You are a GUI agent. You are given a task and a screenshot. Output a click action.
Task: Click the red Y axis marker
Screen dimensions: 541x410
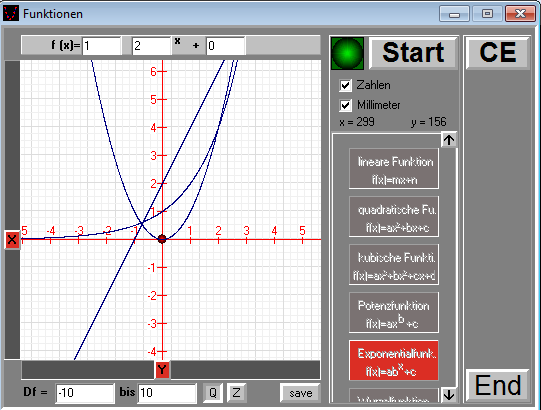(162, 370)
